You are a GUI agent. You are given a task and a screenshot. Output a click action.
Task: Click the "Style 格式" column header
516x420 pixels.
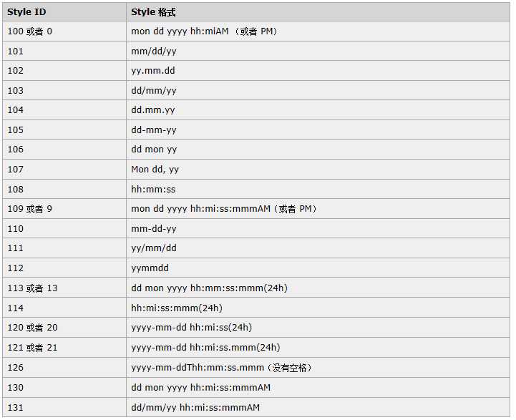click(x=153, y=12)
